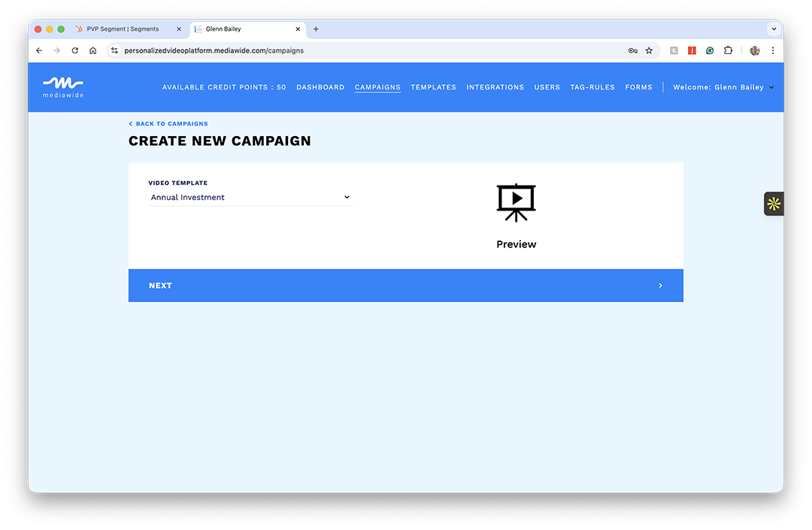Open the password key icon in address bar
Image resolution: width=812 pixels, height=530 pixels.
coord(632,50)
